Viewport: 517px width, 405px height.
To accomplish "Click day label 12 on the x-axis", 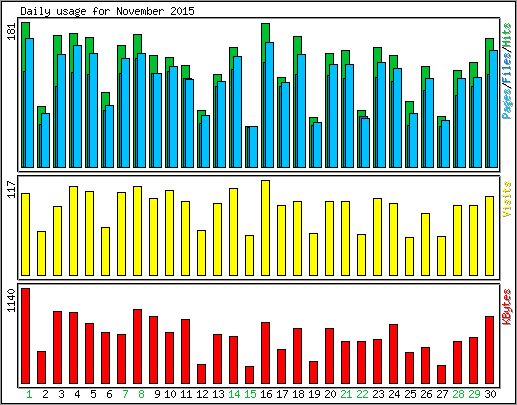I will coord(202,394).
